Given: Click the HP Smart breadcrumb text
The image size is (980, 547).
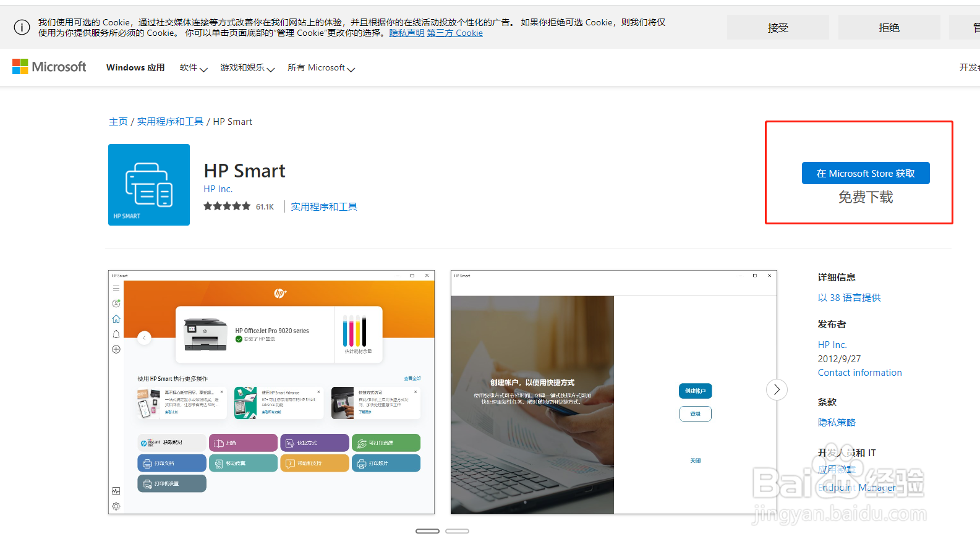Looking at the screenshot, I should 232,122.
